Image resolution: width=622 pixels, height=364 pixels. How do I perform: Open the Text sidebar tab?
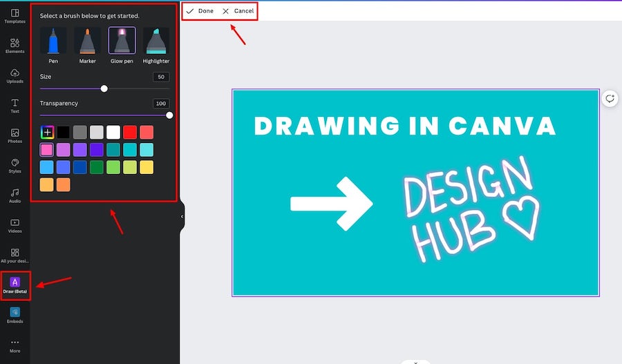(15, 106)
